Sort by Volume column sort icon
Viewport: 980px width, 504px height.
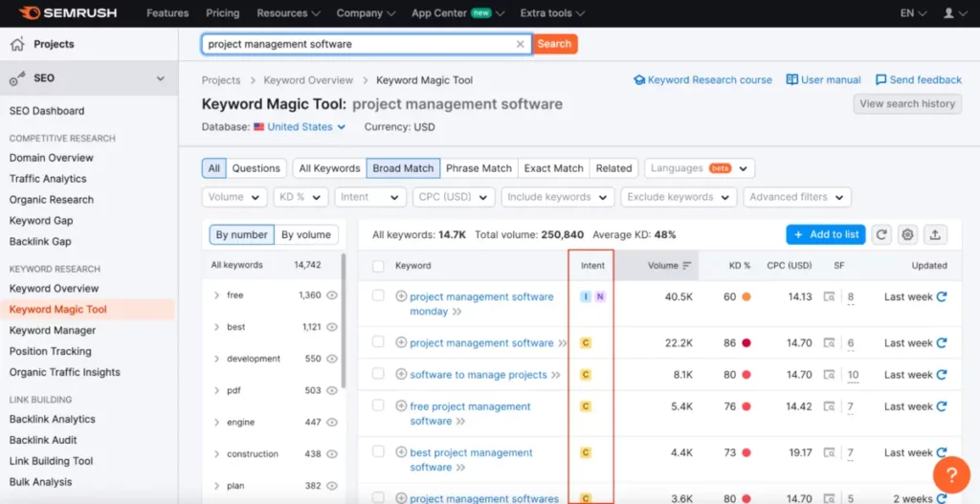(687, 266)
